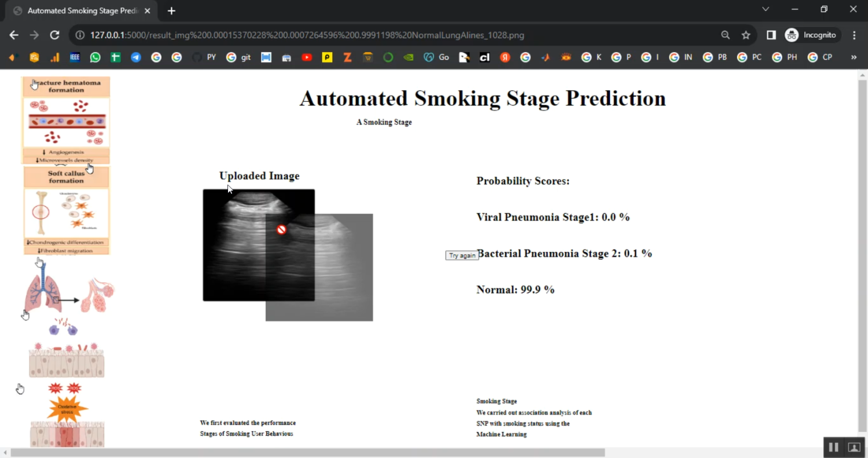Open the Chrome three-dot menu
The image size is (868, 458).
tap(855, 35)
